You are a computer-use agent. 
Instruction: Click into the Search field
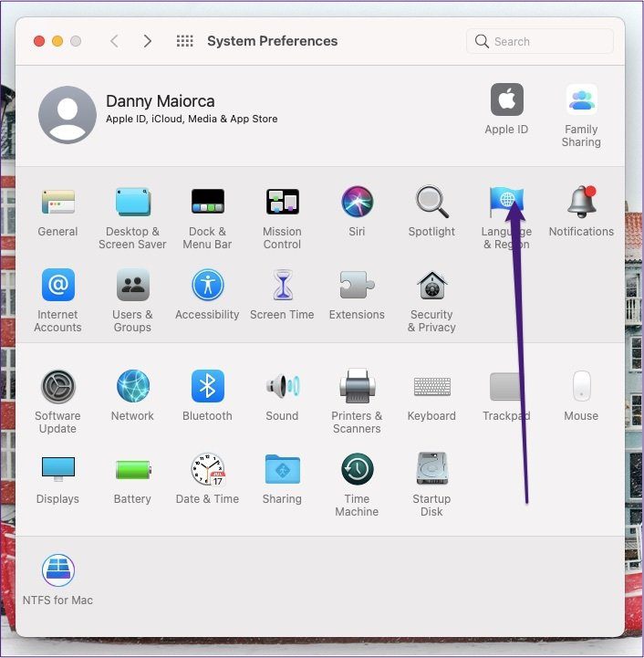point(540,41)
